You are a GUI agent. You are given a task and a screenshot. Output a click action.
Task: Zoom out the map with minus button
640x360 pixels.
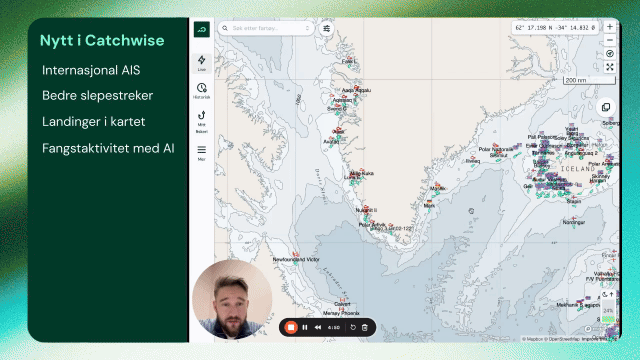coord(610,40)
